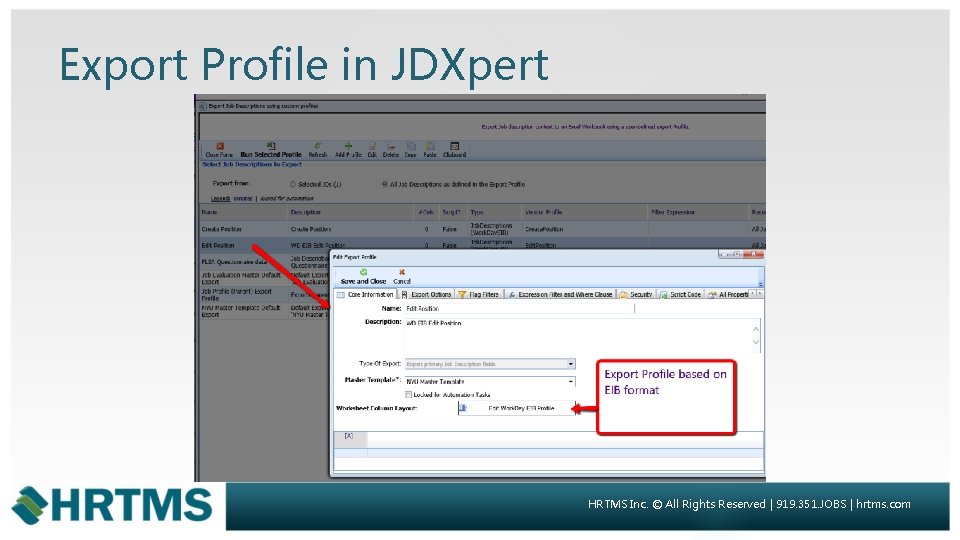Click in the Name input field
960x540 pixels.
pyautogui.click(x=519, y=309)
